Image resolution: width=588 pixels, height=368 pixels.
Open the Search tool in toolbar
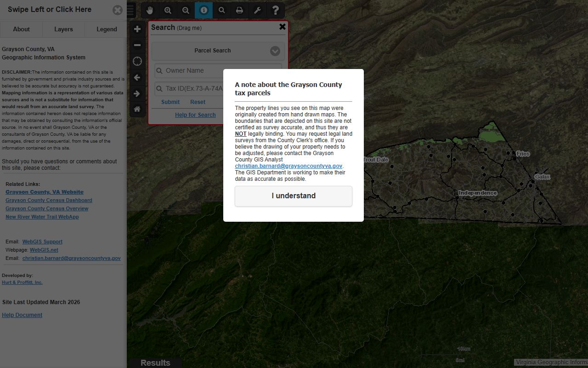[x=222, y=10]
